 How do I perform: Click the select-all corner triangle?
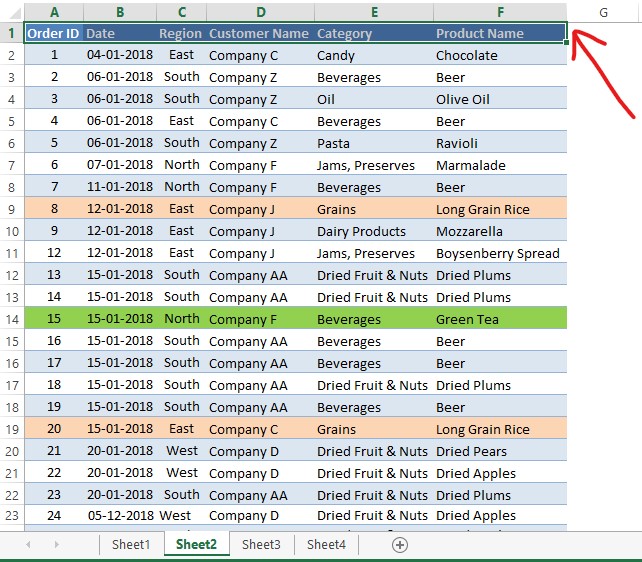point(15,14)
